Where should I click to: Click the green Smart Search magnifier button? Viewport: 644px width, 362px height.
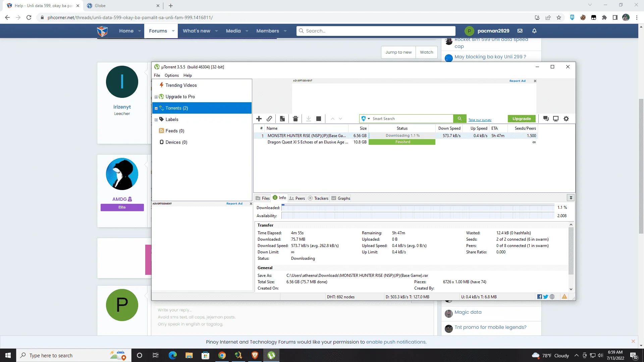[x=460, y=119]
